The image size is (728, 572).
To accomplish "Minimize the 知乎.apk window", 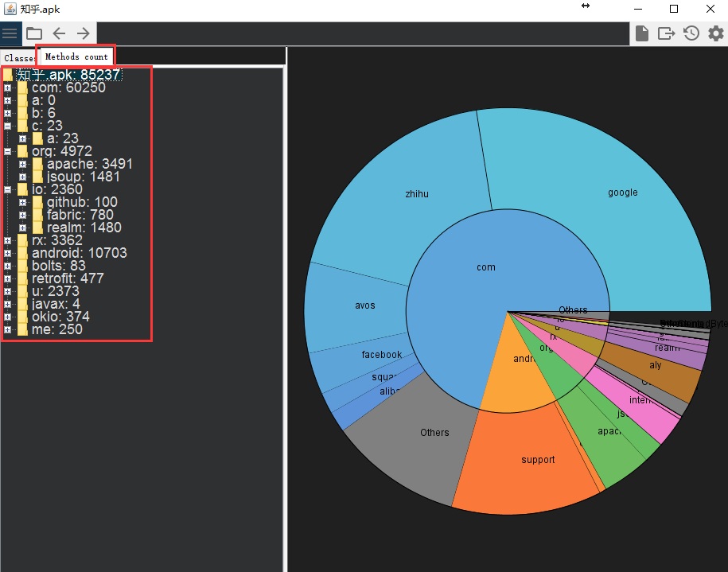I will tap(638, 9).
